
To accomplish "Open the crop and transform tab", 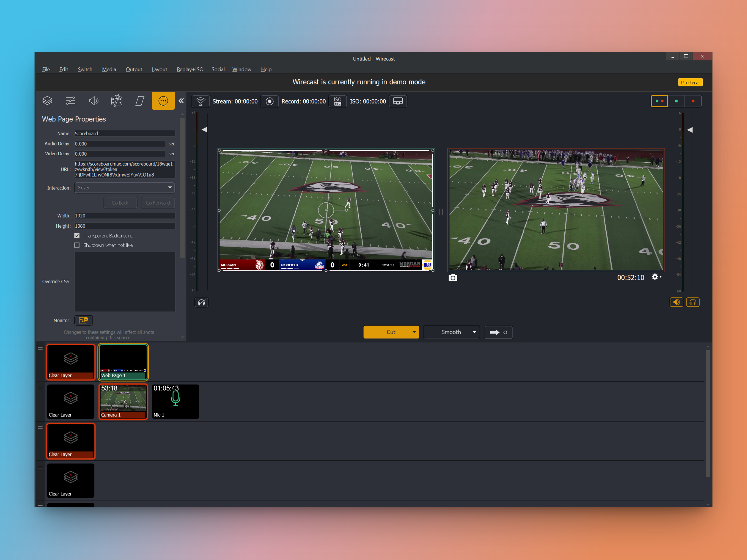I will click(116, 101).
